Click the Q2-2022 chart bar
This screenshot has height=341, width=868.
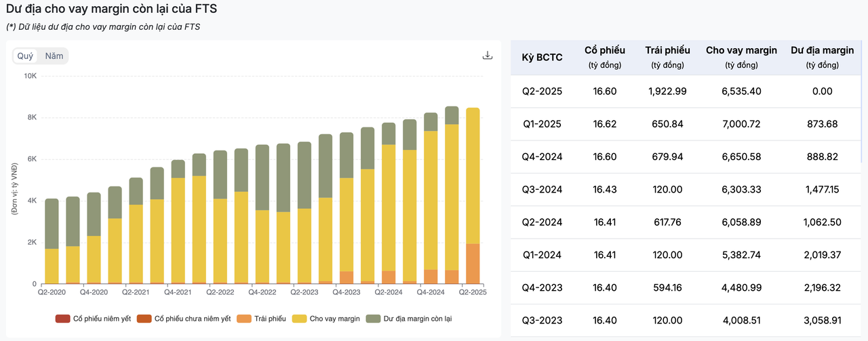220,217
